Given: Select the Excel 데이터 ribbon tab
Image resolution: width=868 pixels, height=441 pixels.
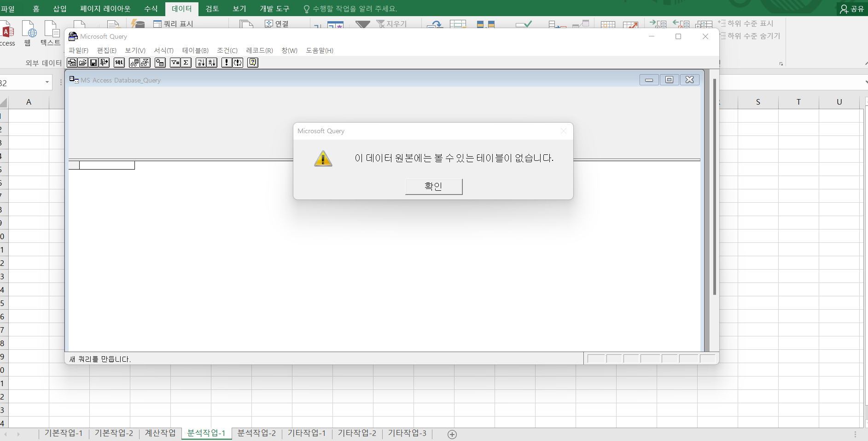Looking at the screenshot, I should pos(182,9).
